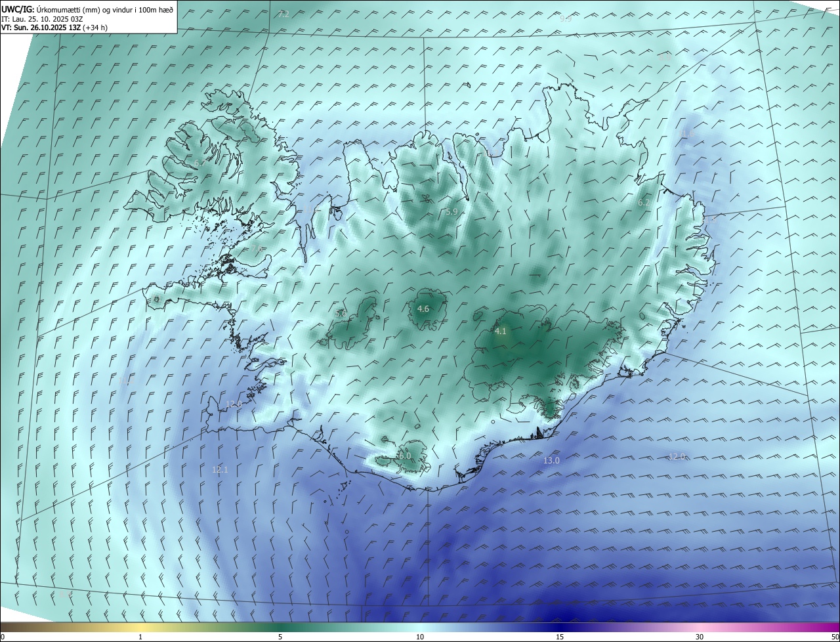The width and height of the screenshot is (840, 642).
Task: Click the 15 tick on the color scale
Action: (x=560, y=637)
